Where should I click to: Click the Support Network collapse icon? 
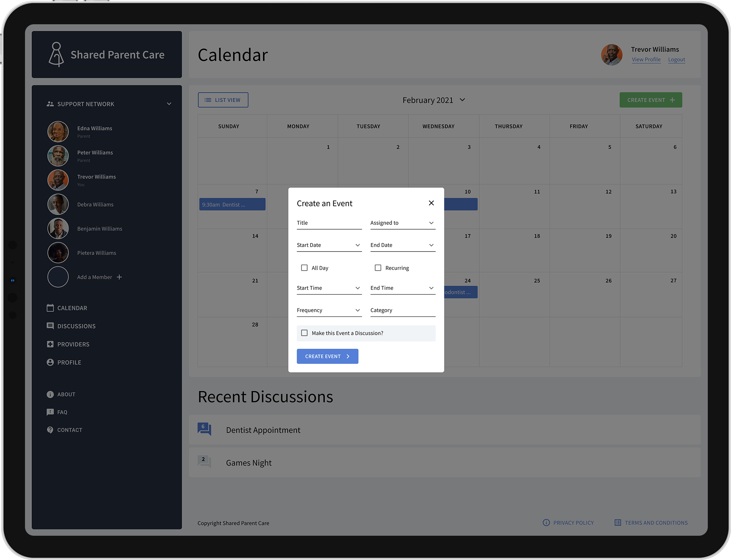170,104
